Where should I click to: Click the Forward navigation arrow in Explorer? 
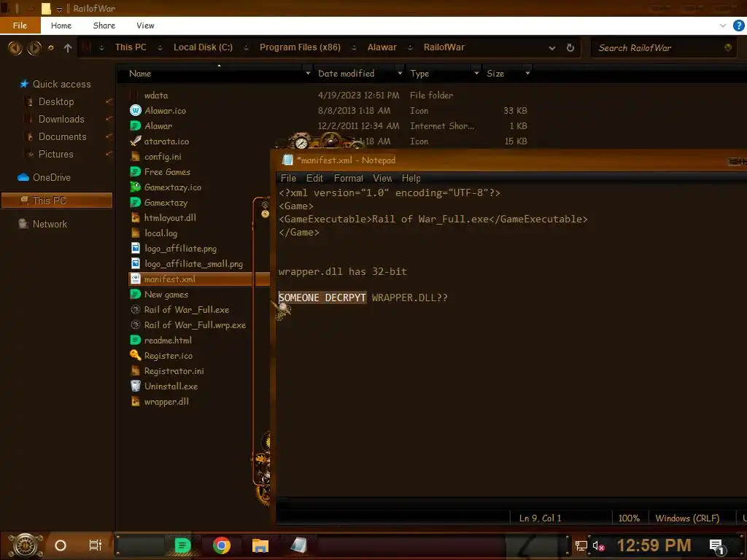point(34,47)
